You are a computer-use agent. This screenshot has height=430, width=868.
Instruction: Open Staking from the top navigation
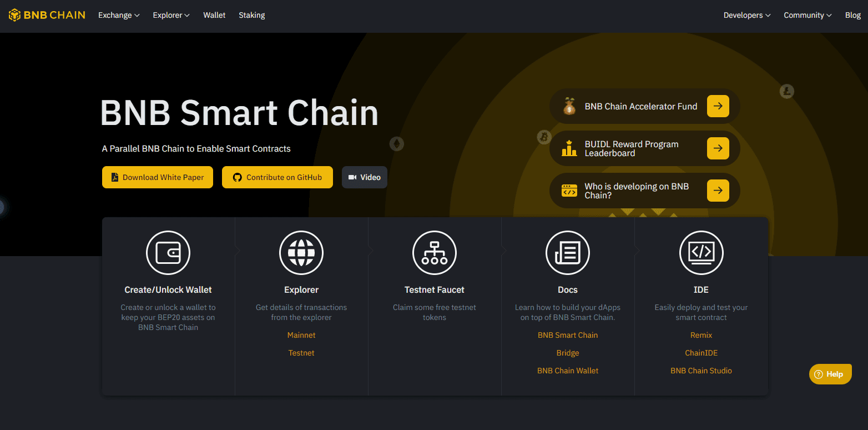tap(252, 15)
